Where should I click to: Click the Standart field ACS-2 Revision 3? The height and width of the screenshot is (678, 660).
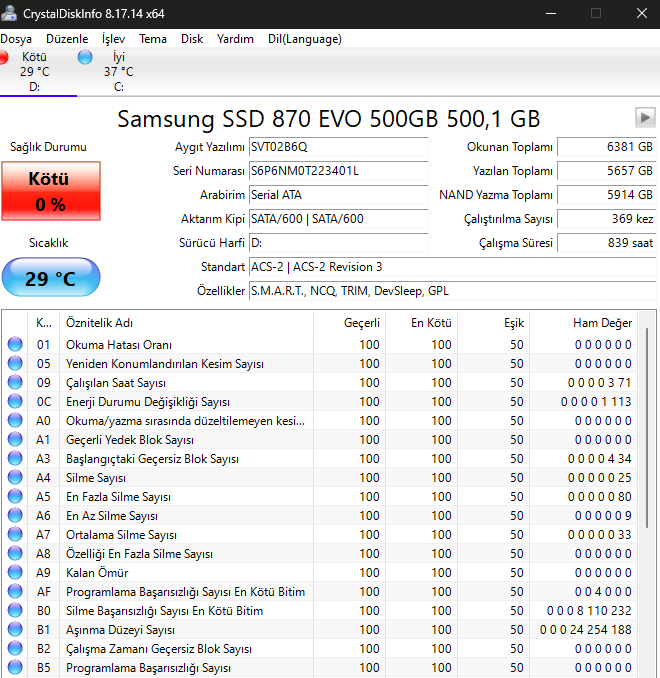[452, 267]
